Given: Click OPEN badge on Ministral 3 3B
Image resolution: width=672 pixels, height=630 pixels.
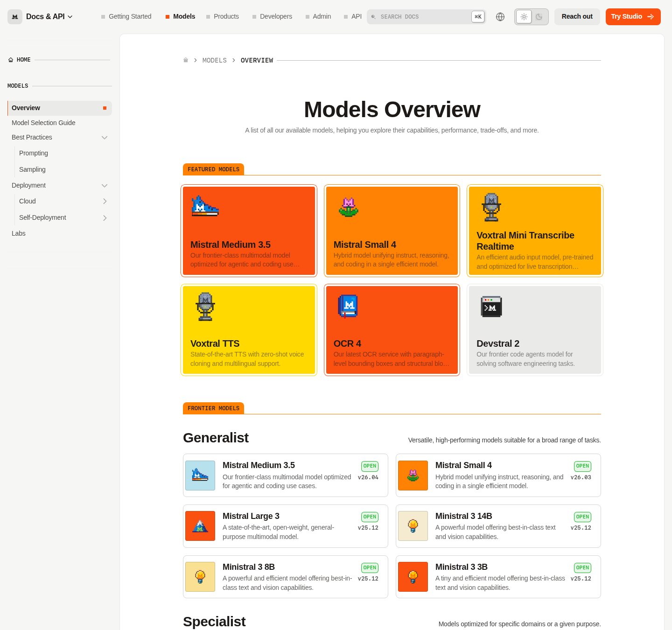Looking at the screenshot, I should pyautogui.click(x=582, y=568).
